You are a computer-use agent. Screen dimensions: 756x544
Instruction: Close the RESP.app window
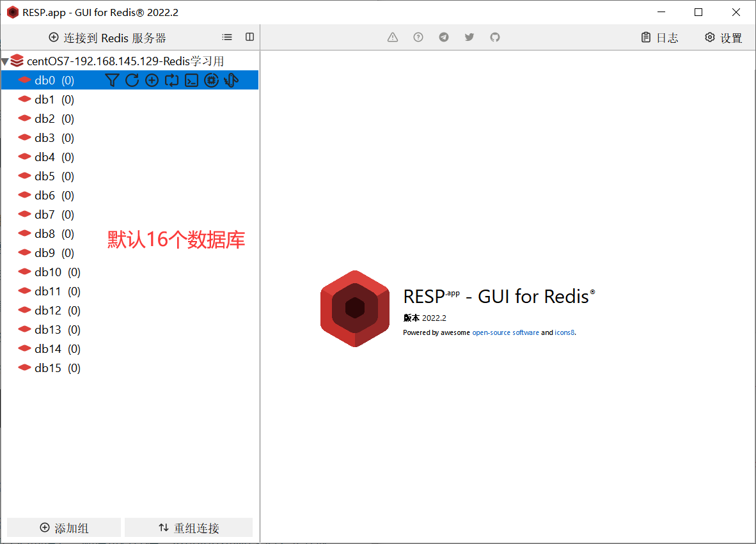pos(736,12)
